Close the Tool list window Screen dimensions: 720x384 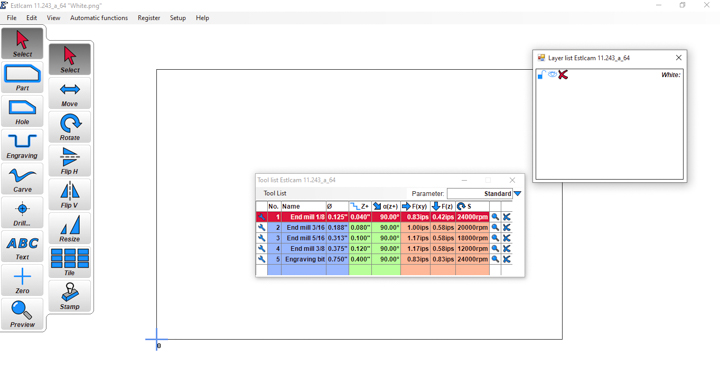click(512, 180)
